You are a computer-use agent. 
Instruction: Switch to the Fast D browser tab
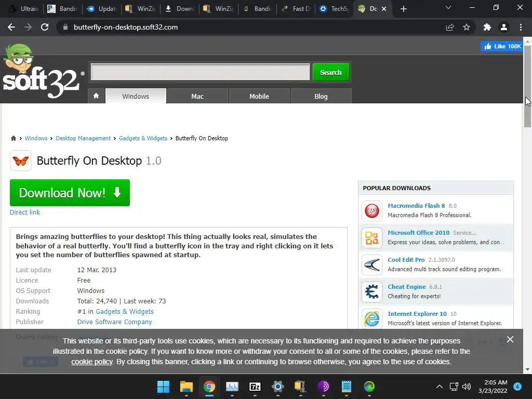point(296,9)
